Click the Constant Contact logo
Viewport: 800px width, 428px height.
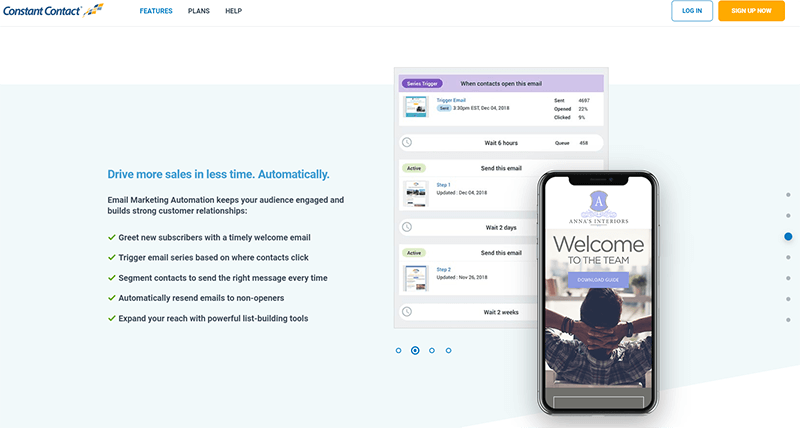53,10
